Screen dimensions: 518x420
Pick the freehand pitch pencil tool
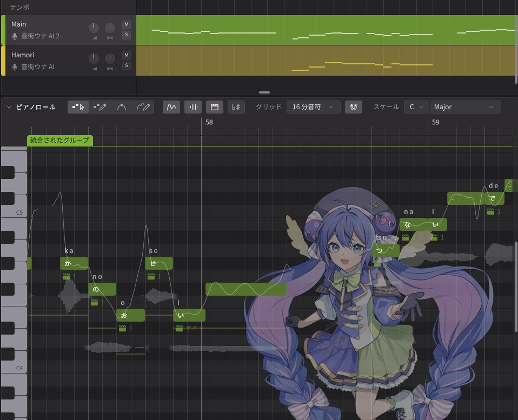click(x=143, y=107)
